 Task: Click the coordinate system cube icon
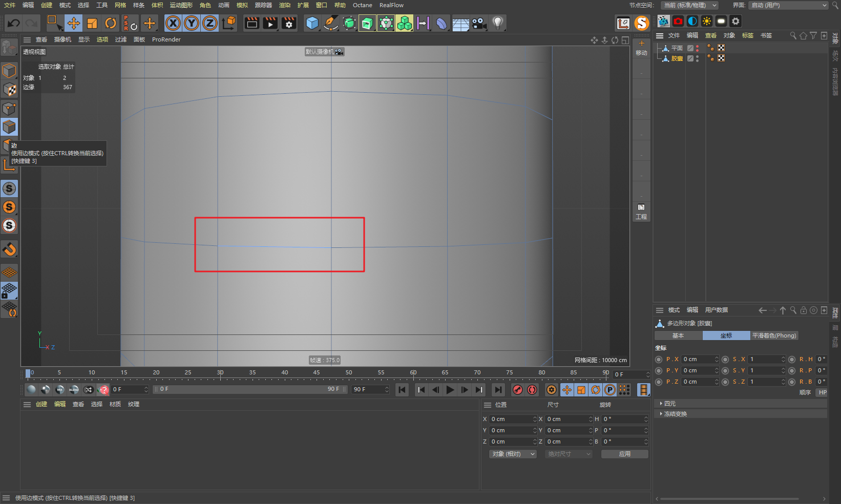pyautogui.click(x=229, y=23)
